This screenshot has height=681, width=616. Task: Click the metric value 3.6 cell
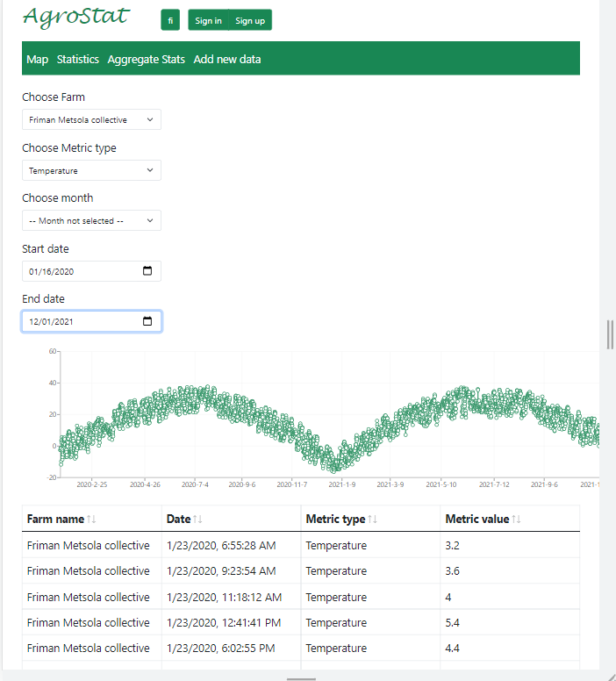pyautogui.click(x=510, y=570)
